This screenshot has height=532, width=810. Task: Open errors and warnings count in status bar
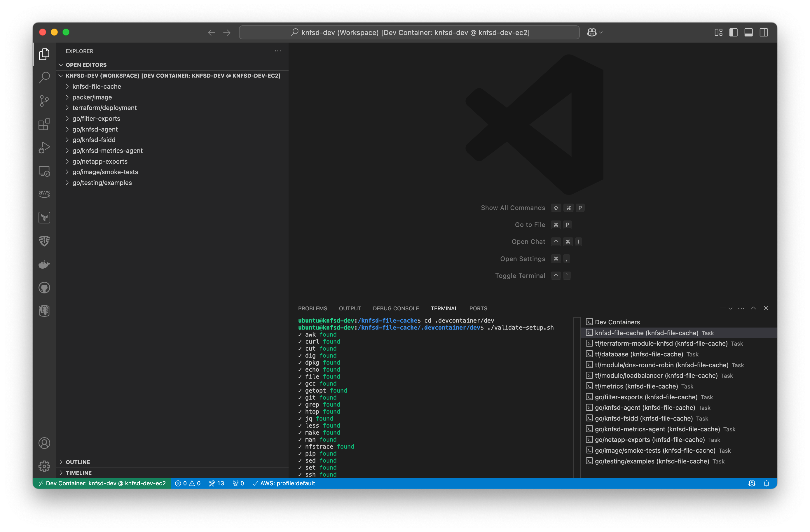(188, 483)
